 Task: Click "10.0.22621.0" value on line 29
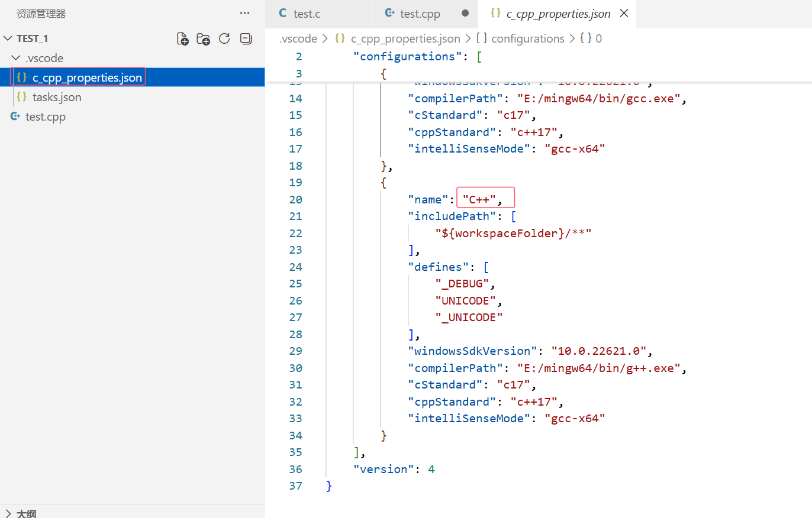tap(598, 351)
